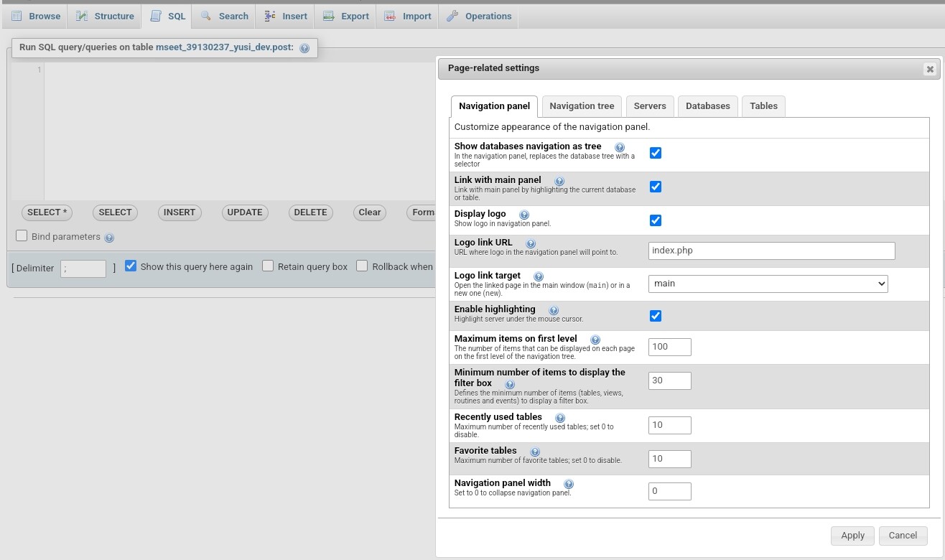Switch to the Export tab

pyautogui.click(x=346, y=16)
